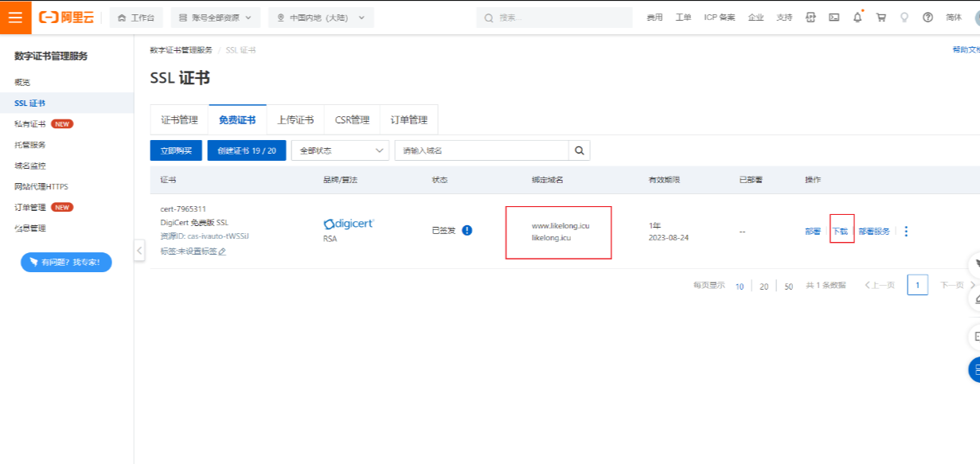Viewport: 980px width, 464px height.
Task: Click the 部署 link
Action: pyautogui.click(x=813, y=231)
